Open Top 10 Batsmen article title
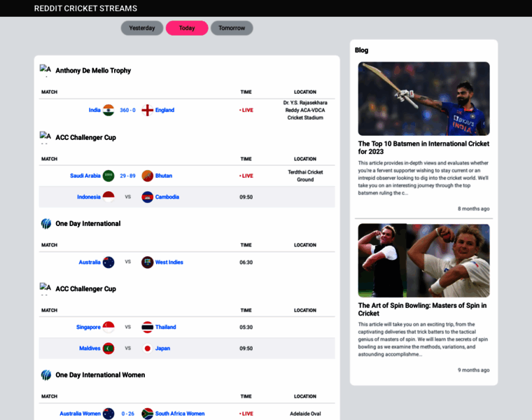The height and width of the screenshot is (420, 532). click(423, 148)
